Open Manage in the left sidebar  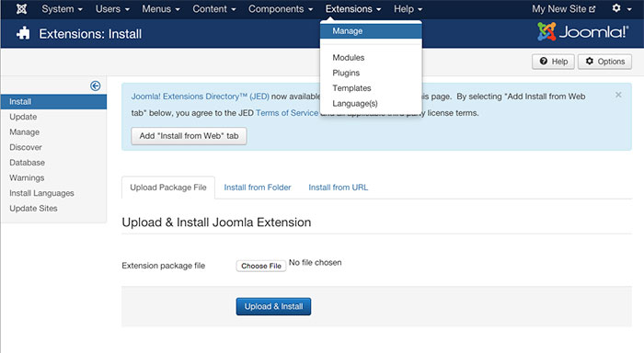pyautogui.click(x=24, y=132)
